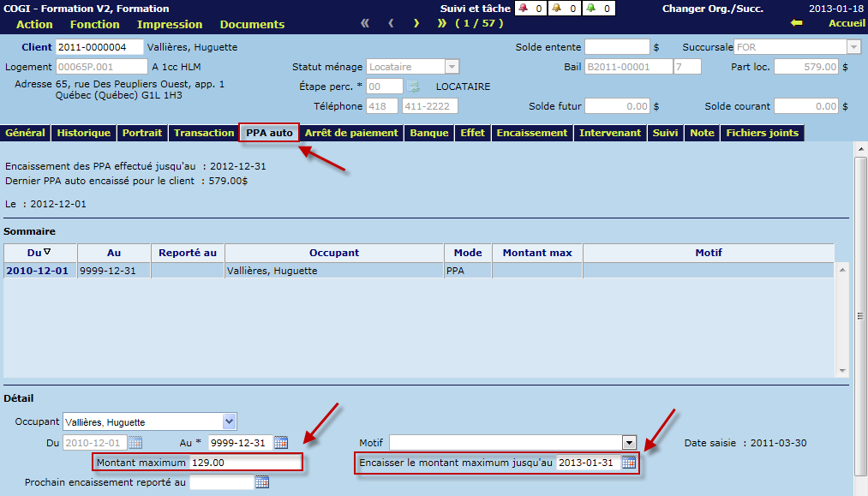Open the Impression menu
Screen dimensions: 868x496
169,25
